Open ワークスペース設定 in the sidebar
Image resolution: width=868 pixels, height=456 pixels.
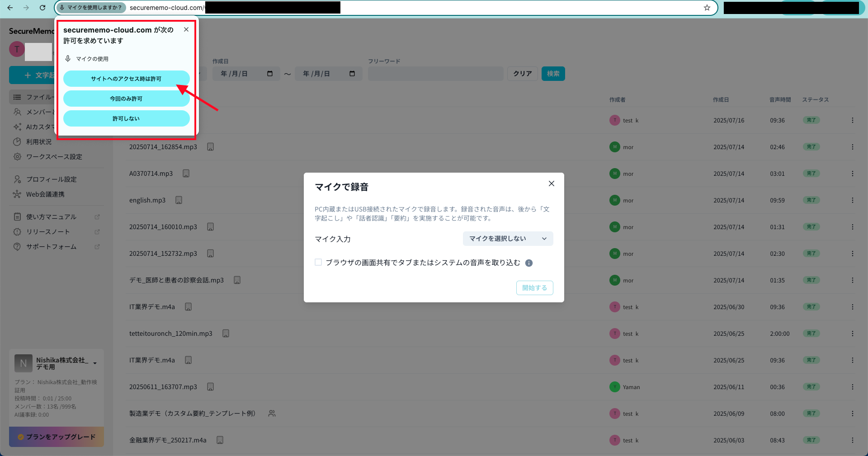(54, 157)
